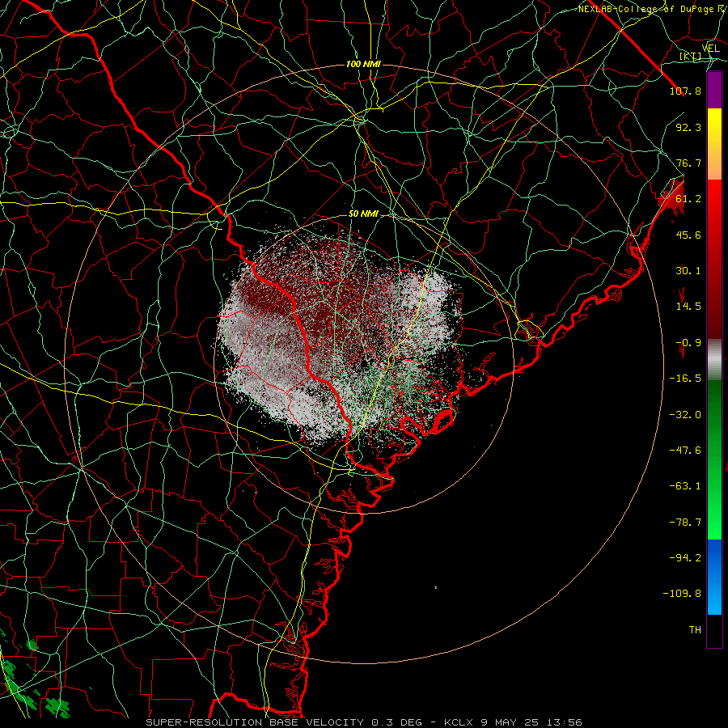The width and height of the screenshot is (728, 728).
Task: Click the -109.8 velocity scale value
Action: point(682,594)
